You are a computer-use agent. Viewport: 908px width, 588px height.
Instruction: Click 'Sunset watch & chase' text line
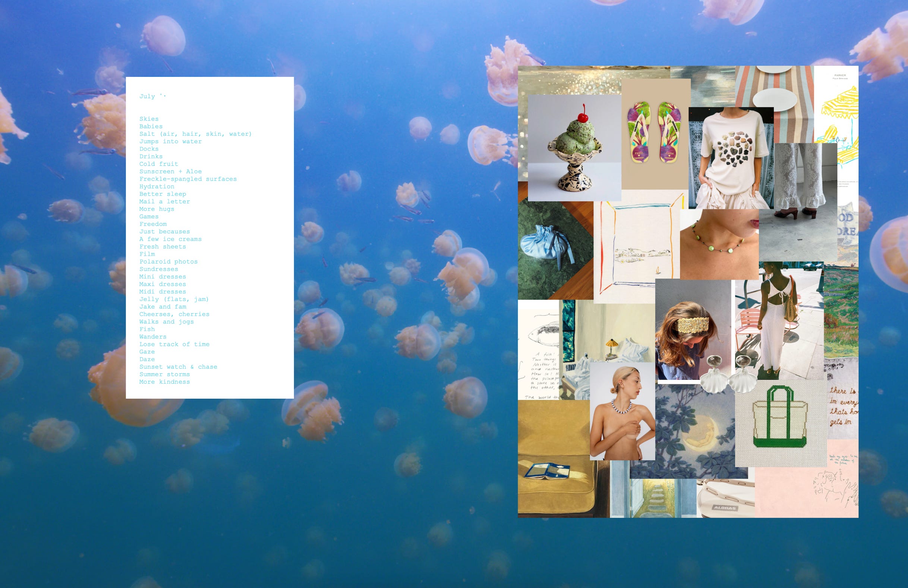pos(178,367)
